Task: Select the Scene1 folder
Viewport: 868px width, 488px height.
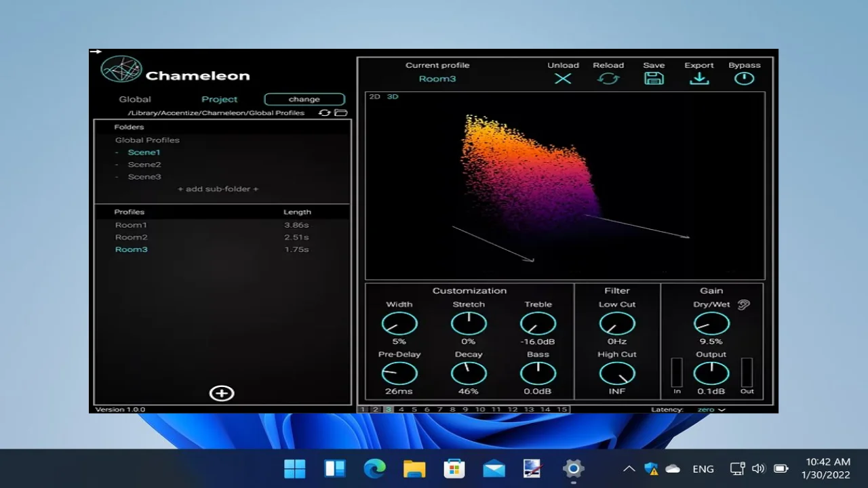Action: [x=144, y=152]
